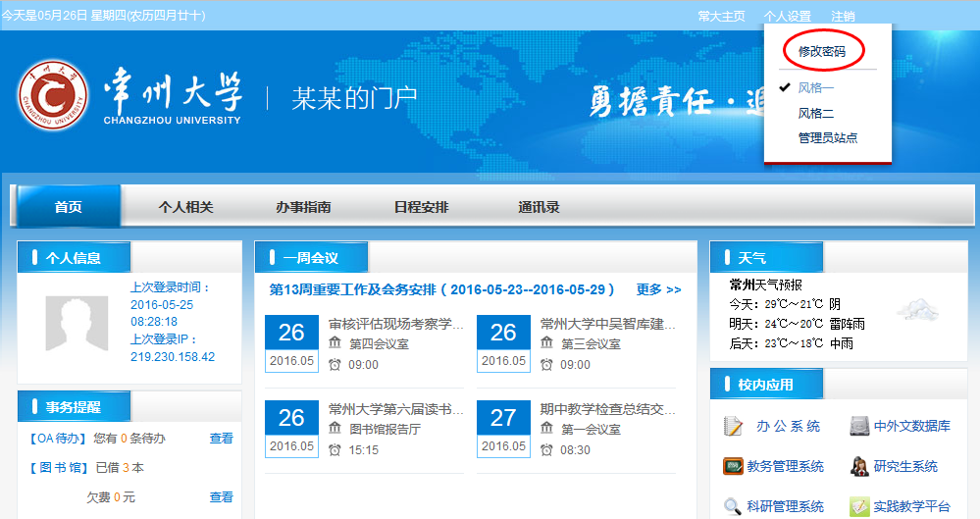The height and width of the screenshot is (519, 980).
Task: Click the user profile avatar photo
Action: tap(77, 324)
